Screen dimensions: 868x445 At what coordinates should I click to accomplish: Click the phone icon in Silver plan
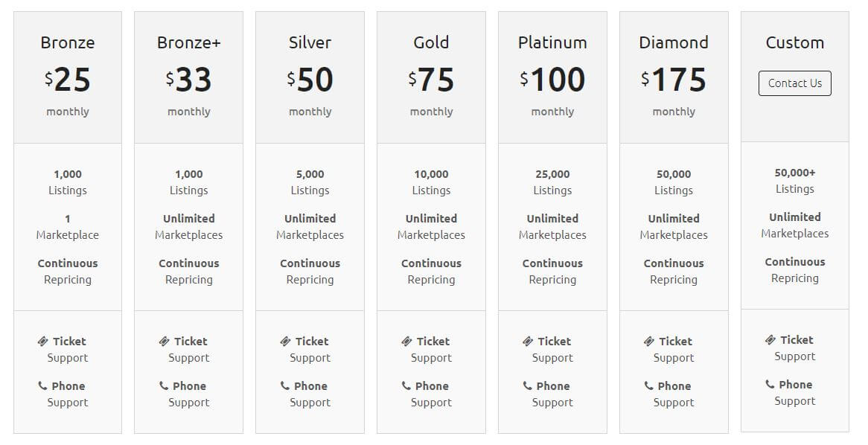(x=284, y=385)
